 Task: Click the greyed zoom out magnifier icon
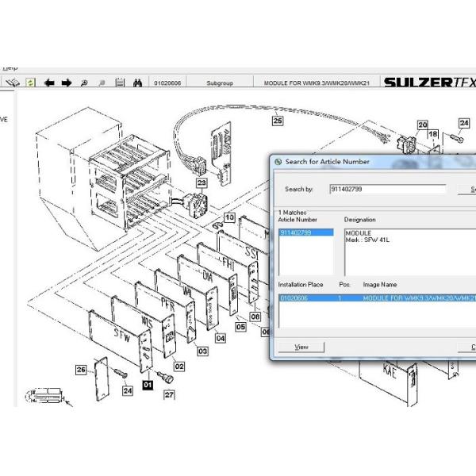point(102,83)
